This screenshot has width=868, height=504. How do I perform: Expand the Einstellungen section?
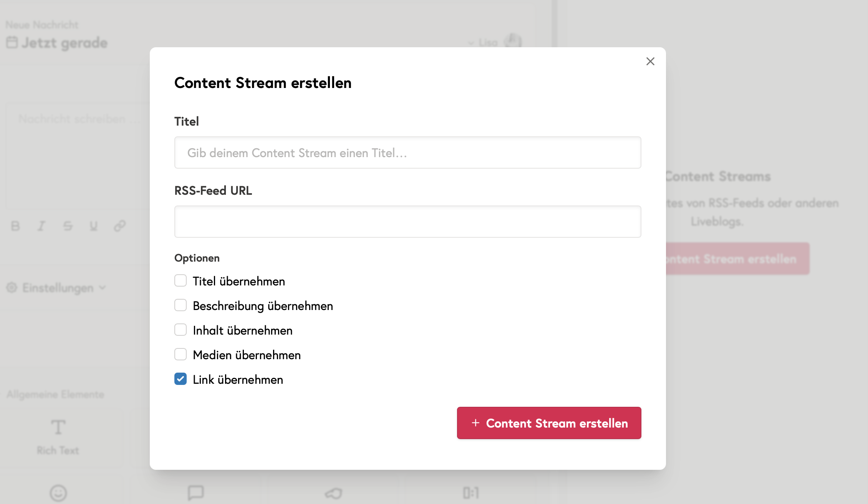point(56,287)
